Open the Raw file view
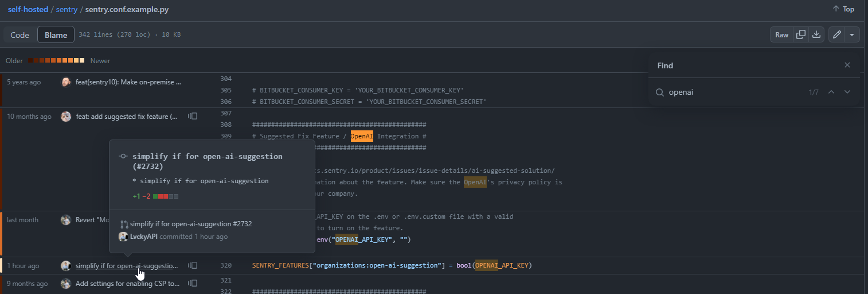 tap(781, 35)
